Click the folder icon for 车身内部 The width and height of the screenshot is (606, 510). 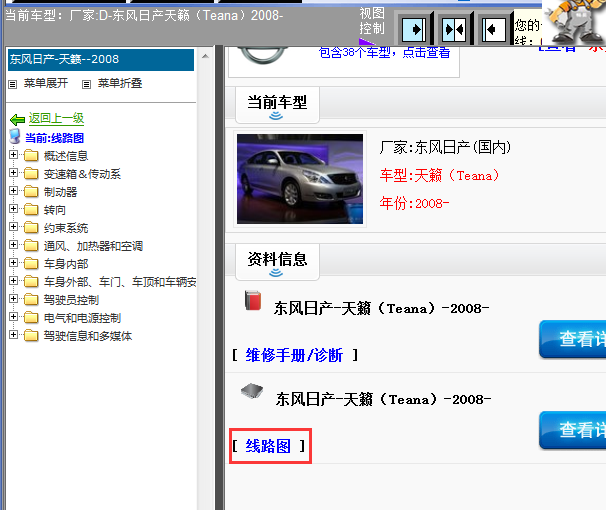tap(31, 264)
